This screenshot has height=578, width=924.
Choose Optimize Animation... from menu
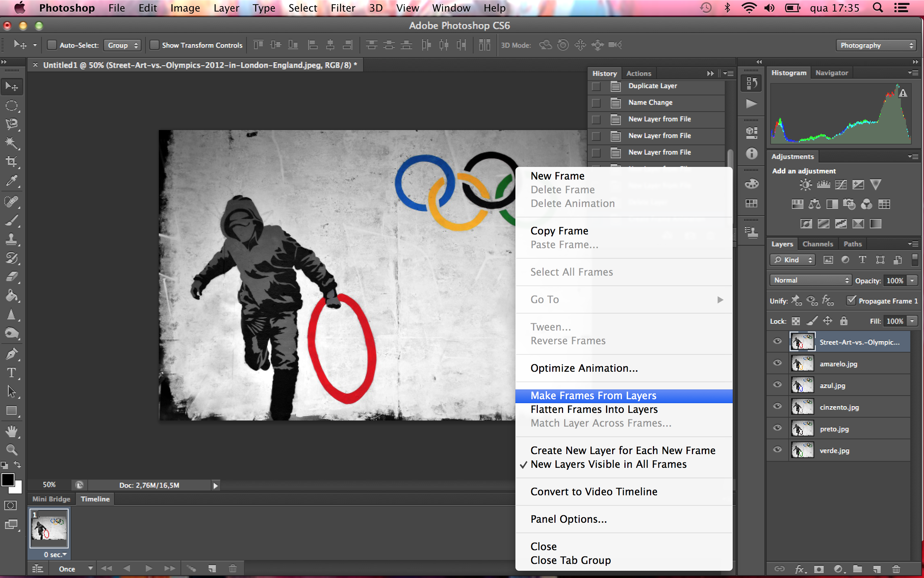pyautogui.click(x=624, y=368)
